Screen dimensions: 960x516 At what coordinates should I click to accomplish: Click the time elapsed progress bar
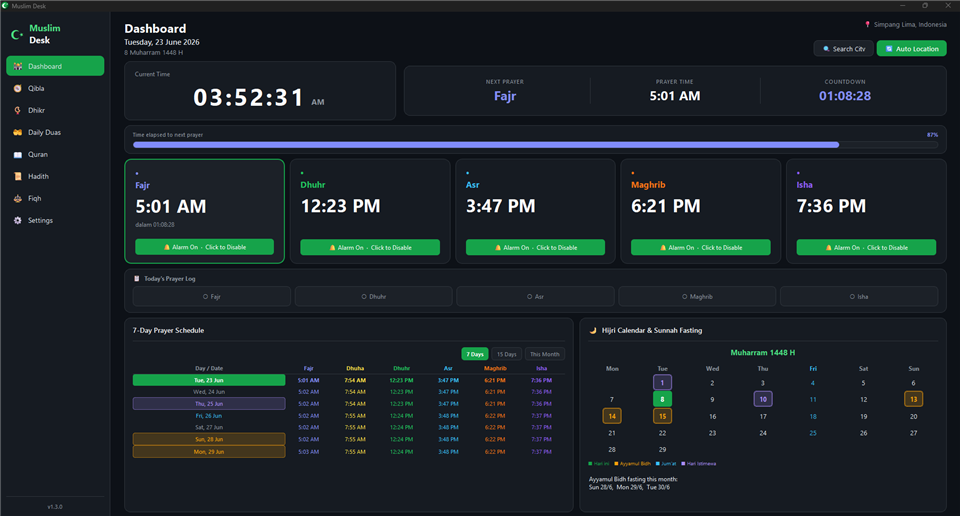tap(535, 145)
